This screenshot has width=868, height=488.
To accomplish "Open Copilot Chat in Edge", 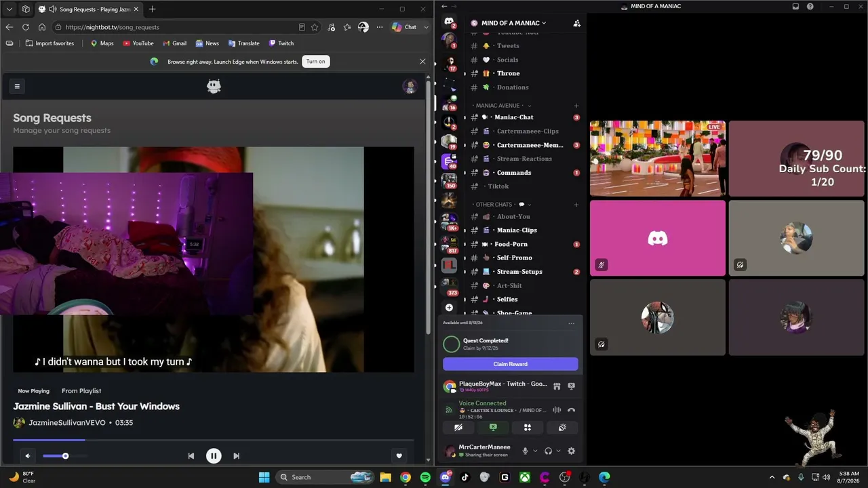I will click(404, 27).
